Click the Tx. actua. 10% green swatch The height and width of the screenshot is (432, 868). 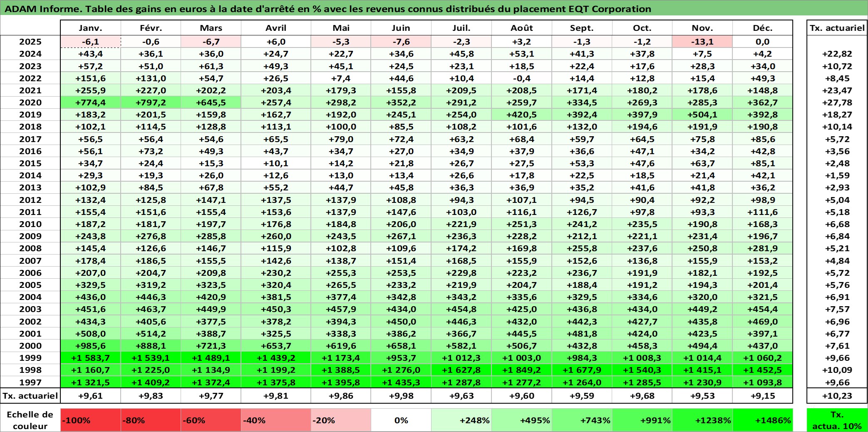point(837,420)
